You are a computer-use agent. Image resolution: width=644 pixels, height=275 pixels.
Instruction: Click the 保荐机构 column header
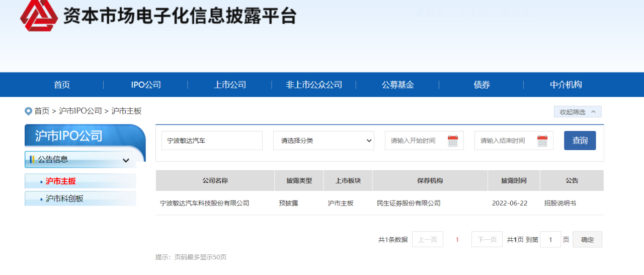430,180
